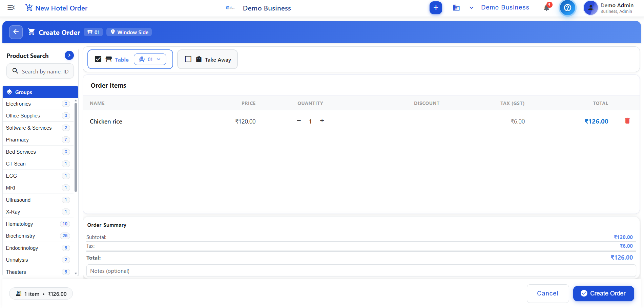Viewport: 644px width, 308px height.
Task: Click the New Hotel Order cart icon
Action: tap(29, 7)
